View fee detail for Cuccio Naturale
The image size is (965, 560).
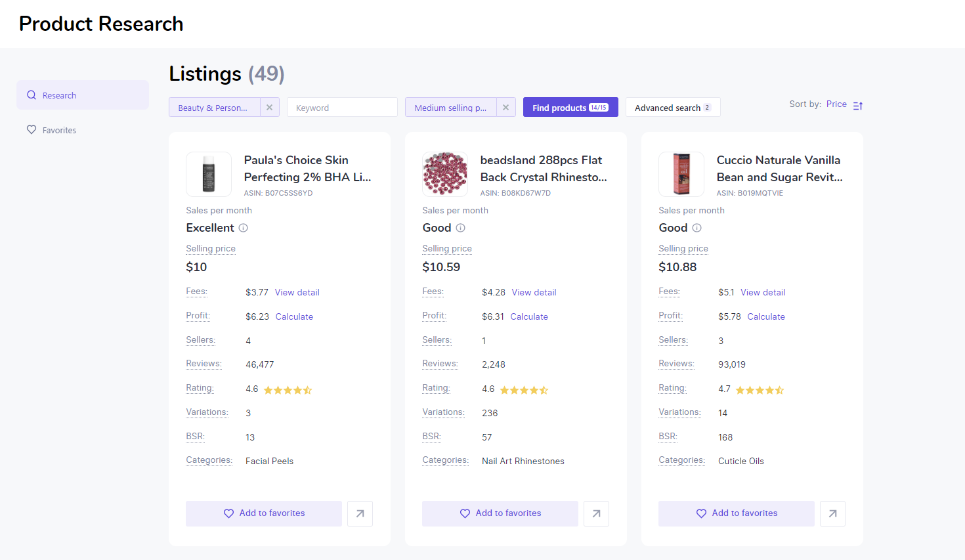763,292
